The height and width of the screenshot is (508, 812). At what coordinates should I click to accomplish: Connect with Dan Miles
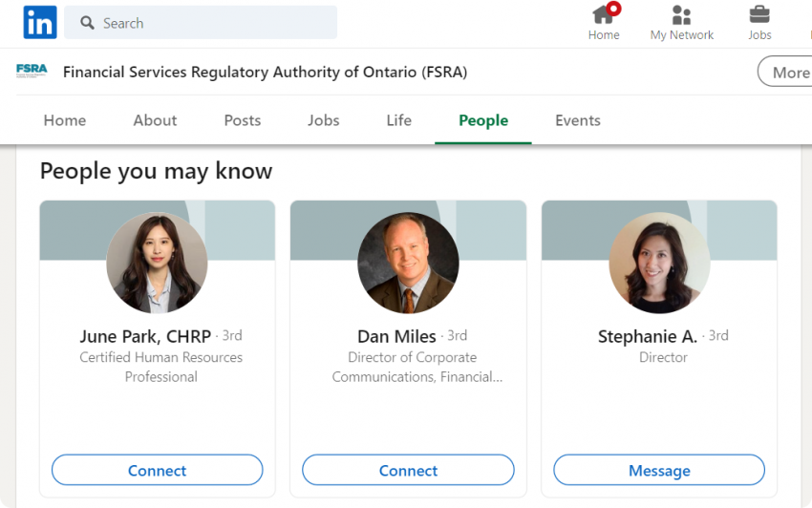coord(408,470)
